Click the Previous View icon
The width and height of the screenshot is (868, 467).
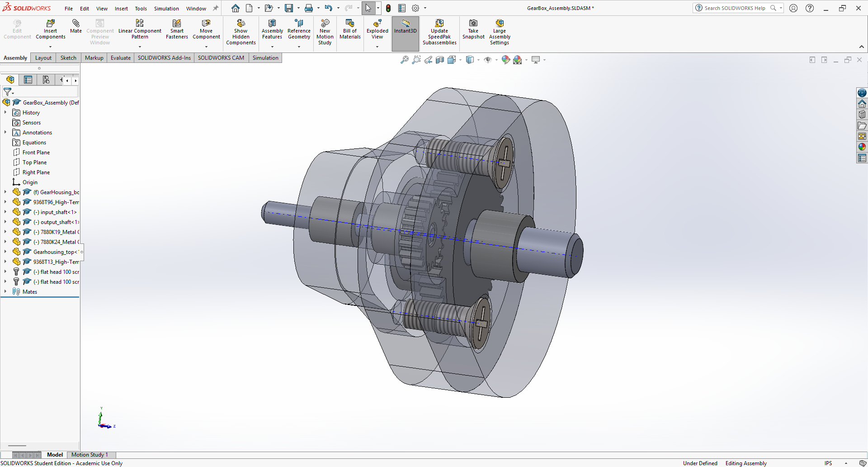click(428, 60)
